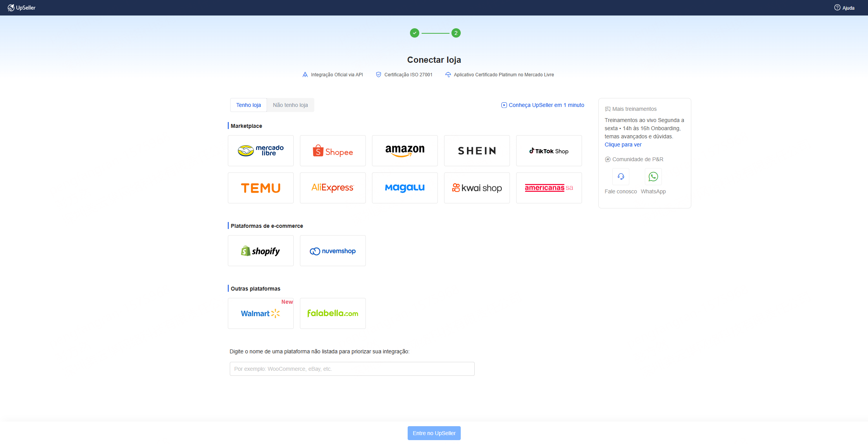Focus the unlisted platform name input field
This screenshot has height=444, width=868.
pos(352,369)
